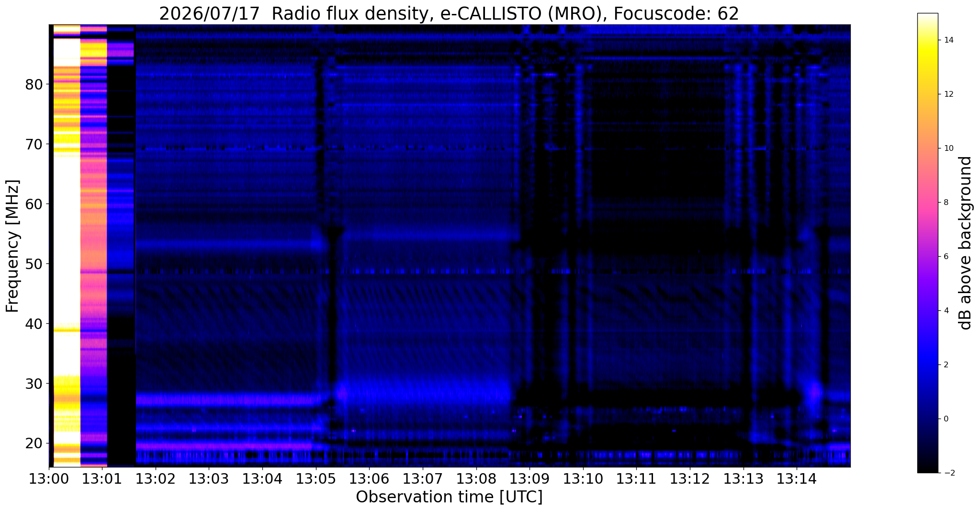The height and width of the screenshot is (511, 980).
Task: Click the 13:14 time tick label
Action: (x=797, y=478)
